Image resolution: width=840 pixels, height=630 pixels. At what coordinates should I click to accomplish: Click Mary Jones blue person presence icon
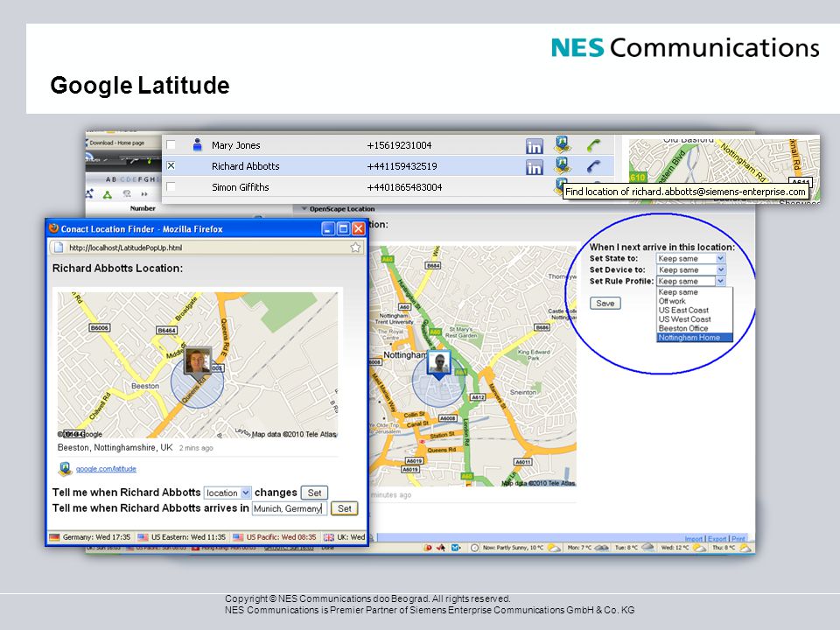(x=197, y=144)
